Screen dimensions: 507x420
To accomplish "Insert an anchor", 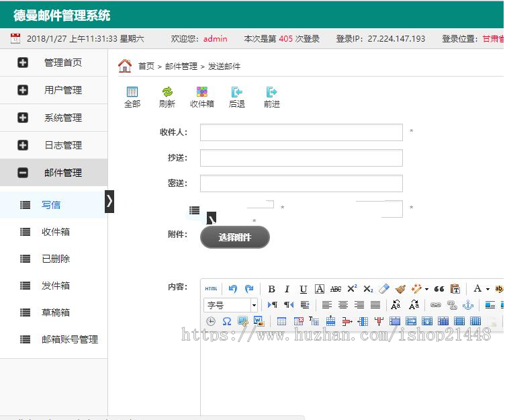I will [468, 305].
